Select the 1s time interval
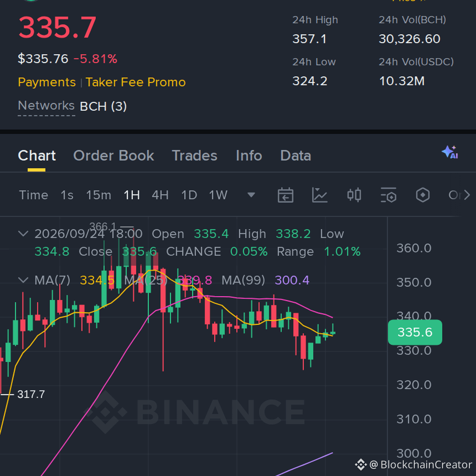This screenshot has width=476, height=476. pos(67,195)
